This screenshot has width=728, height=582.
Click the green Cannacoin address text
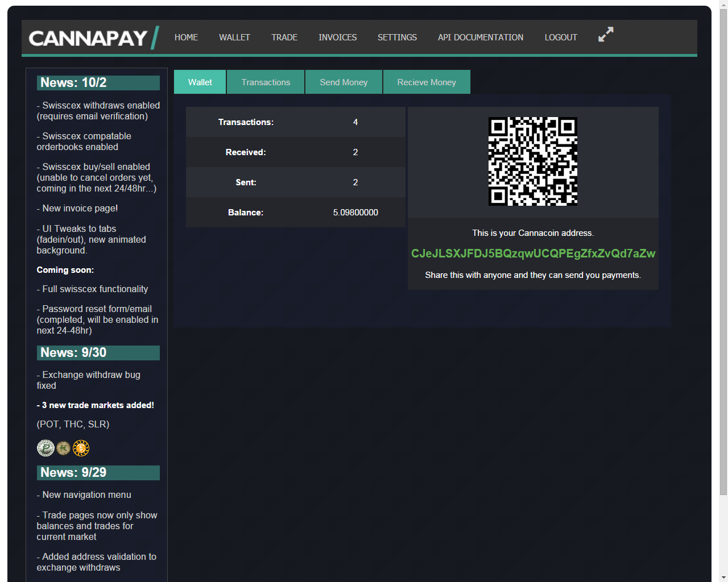tap(533, 253)
